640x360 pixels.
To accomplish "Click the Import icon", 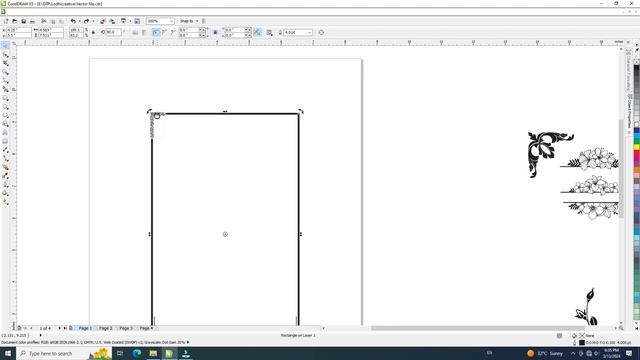I will pos(103,21).
